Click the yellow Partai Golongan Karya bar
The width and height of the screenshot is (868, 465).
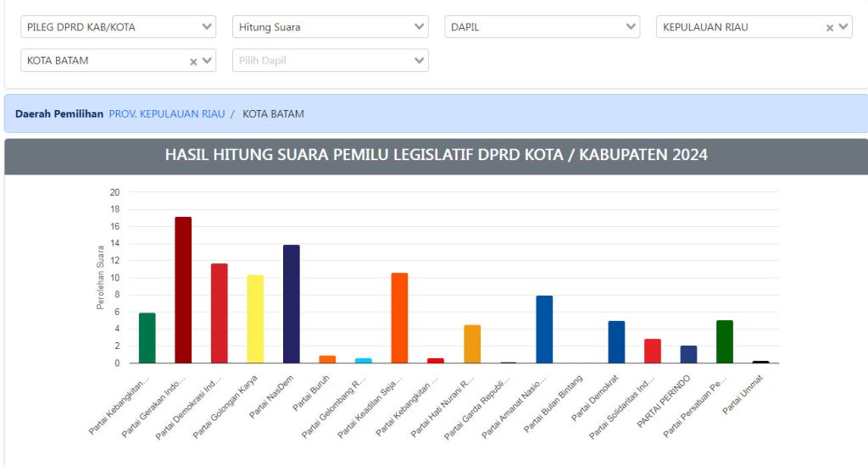coord(255,318)
